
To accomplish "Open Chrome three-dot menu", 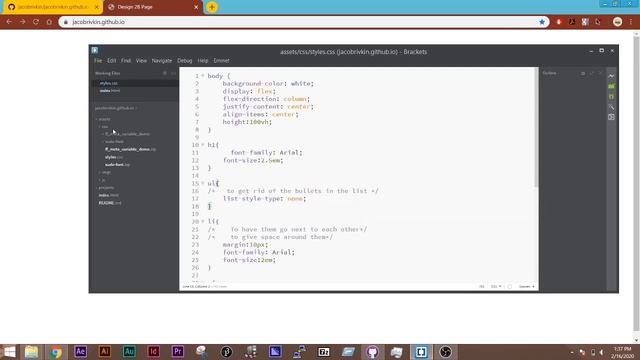I will pos(631,22).
